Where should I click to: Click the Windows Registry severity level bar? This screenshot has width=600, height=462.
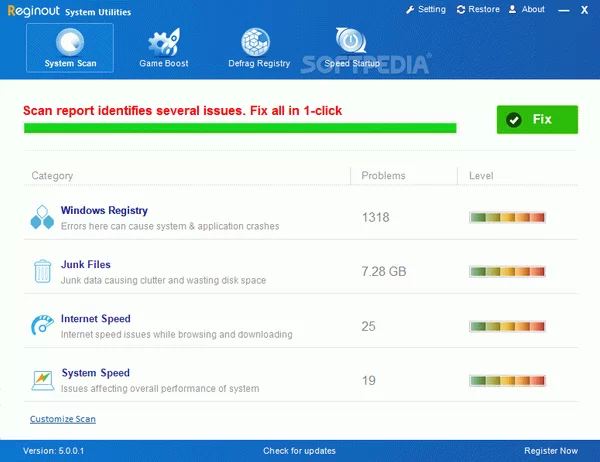507,217
